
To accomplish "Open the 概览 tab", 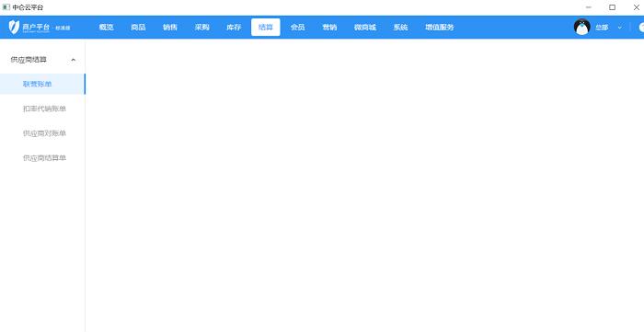I will pyautogui.click(x=107, y=27).
